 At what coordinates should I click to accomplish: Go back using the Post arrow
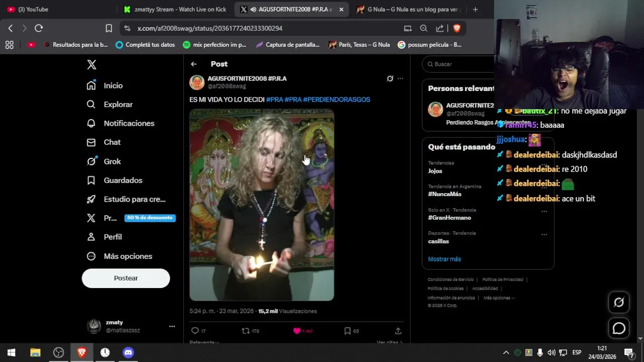pyautogui.click(x=194, y=64)
